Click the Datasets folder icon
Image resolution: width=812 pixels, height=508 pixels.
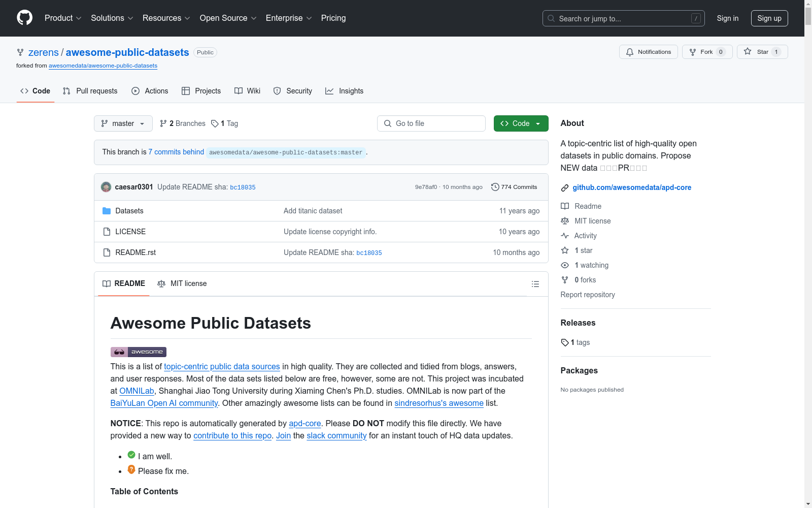tap(107, 211)
